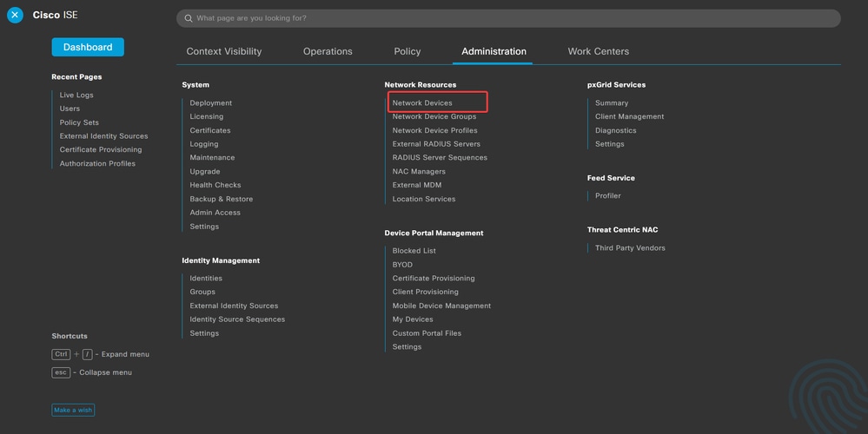Open Profiler under Feed Service
Viewport: 868px width, 434px height.
click(608, 195)
